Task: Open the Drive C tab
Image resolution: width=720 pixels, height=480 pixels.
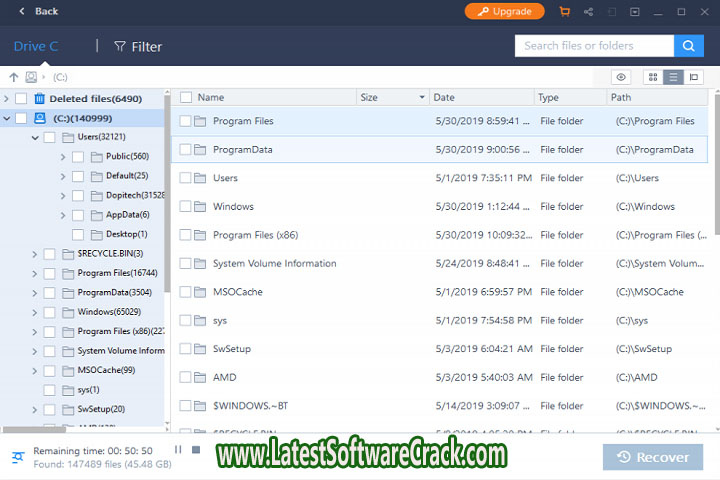Action: (36, 46)
